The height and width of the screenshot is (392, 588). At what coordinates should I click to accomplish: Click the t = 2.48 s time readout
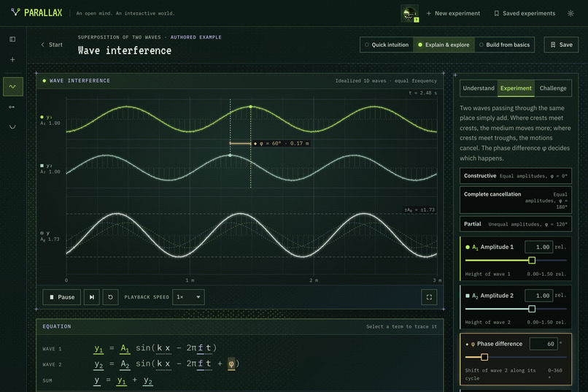(422, 93)
